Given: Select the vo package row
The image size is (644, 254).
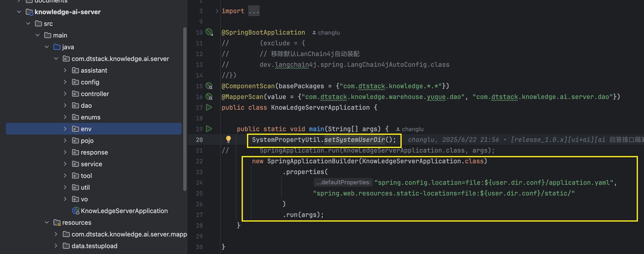Looking at the screenshot, I should [94, 199].
